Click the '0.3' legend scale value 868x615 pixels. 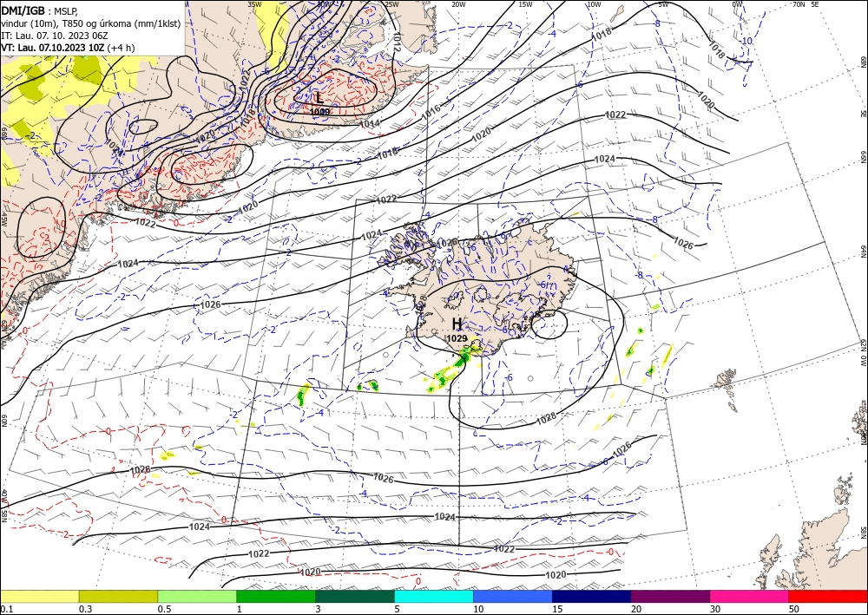coord(85,609)
